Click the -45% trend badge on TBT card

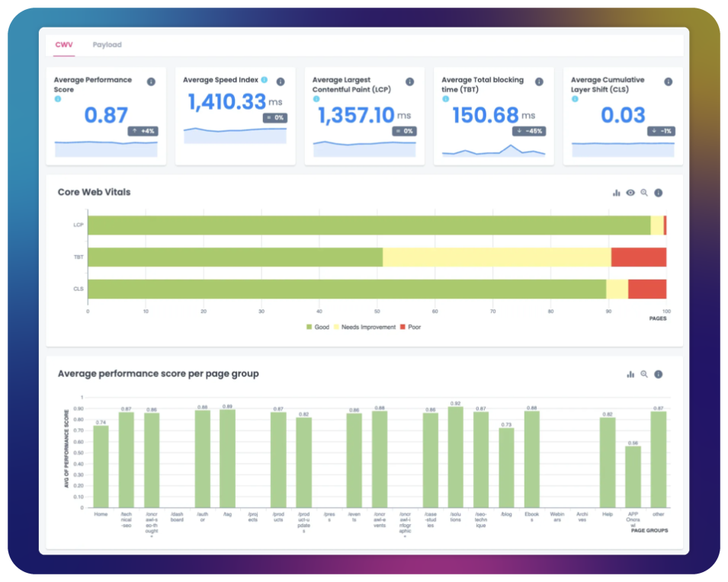pyautogui.click(x=531, y=131)
